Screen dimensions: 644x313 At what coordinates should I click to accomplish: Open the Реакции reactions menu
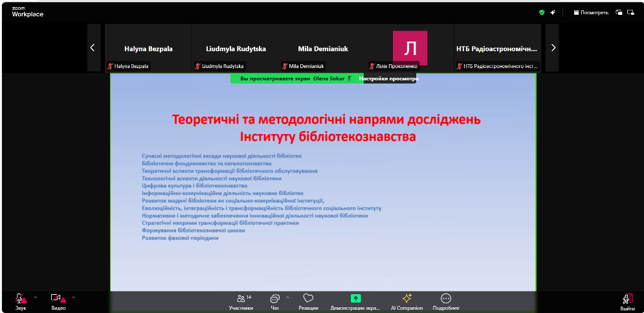(308, 301)
